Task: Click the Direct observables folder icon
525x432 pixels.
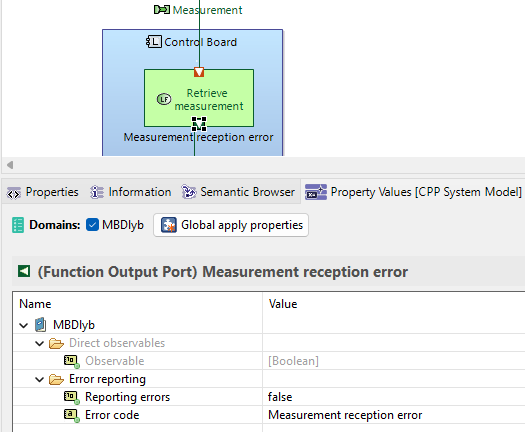Action: tap(56, 344)
